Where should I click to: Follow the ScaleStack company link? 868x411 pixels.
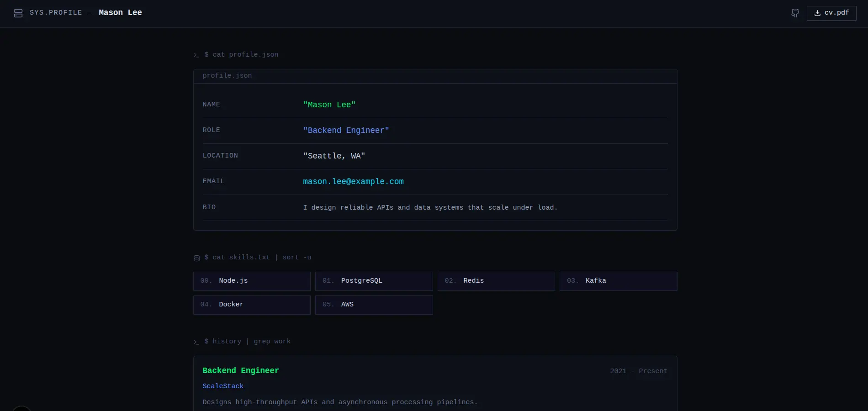(223, 386)
